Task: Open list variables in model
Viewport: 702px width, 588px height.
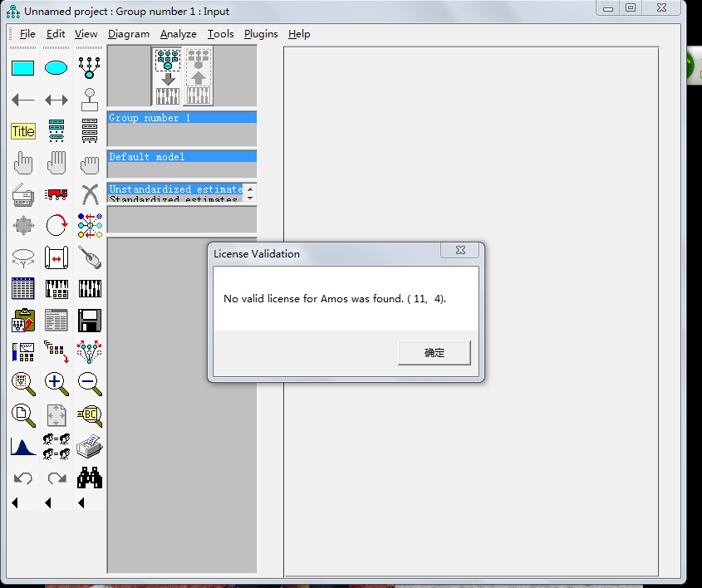Action: [x=56, y=130]
